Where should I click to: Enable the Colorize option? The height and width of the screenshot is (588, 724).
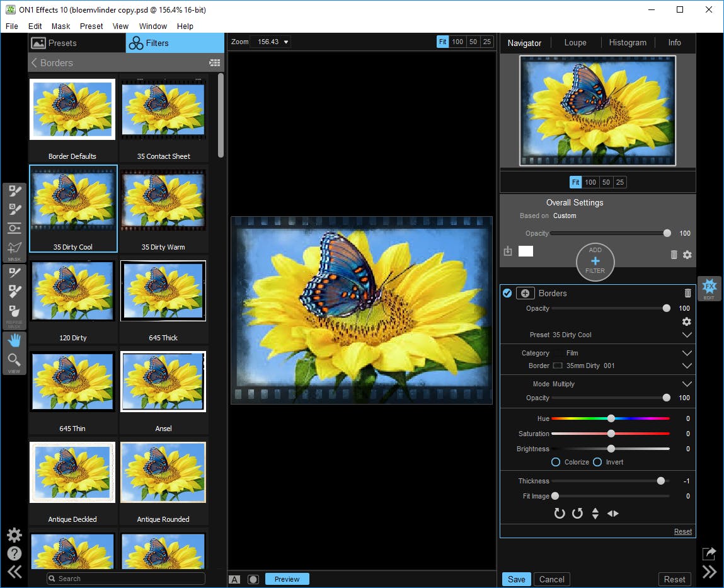556,462
